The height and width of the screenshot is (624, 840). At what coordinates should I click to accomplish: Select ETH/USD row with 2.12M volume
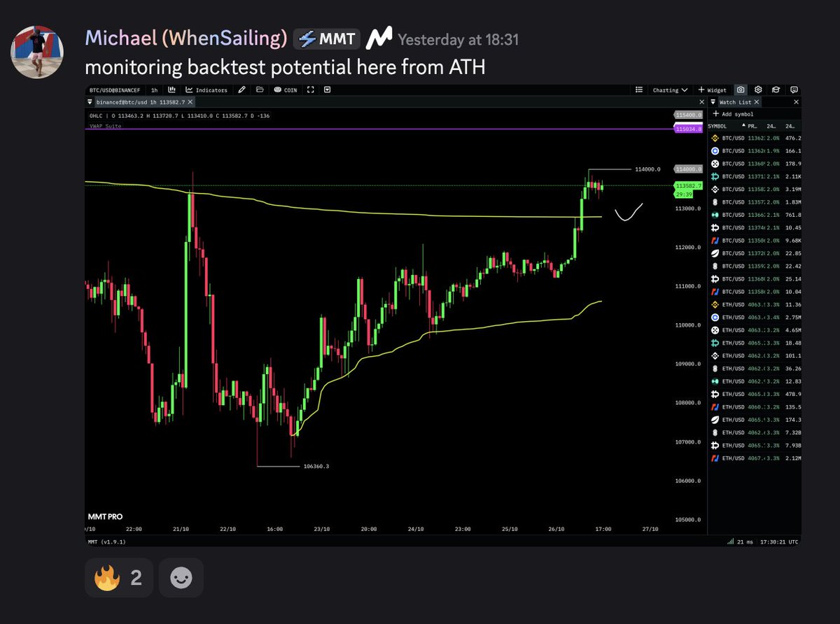pyautogui.click(x=755, y=458)
